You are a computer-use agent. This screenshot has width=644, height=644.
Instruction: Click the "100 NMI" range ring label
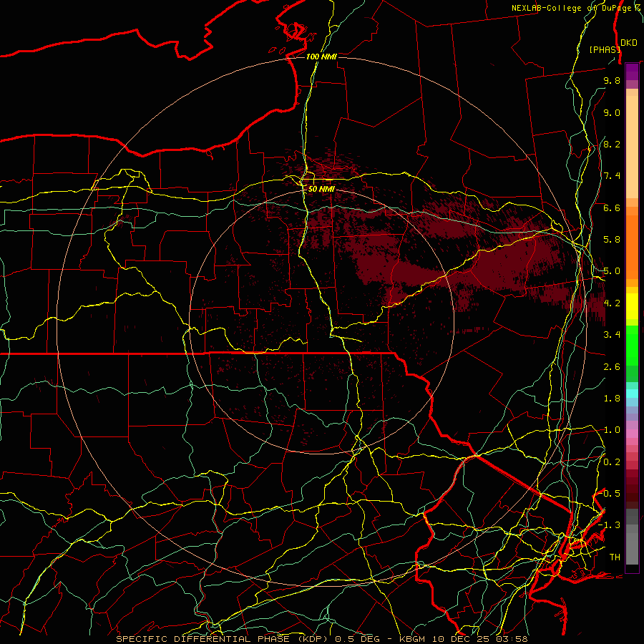click(x=321, y=57)
